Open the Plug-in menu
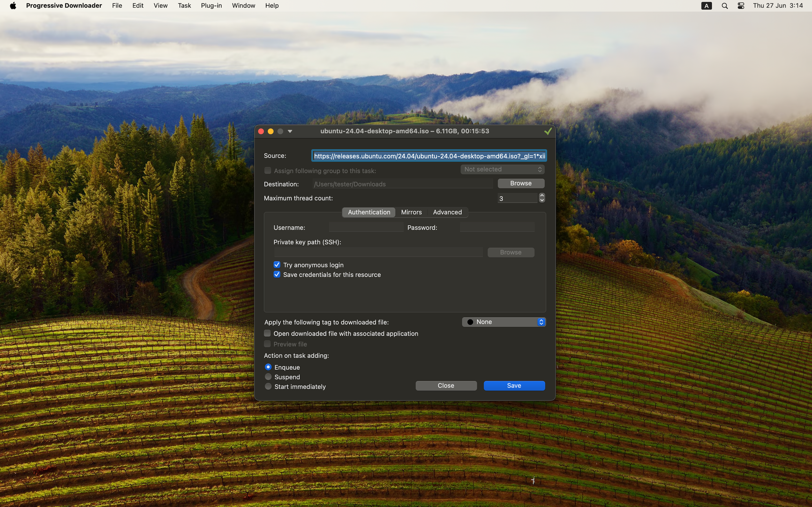The width and height of the screenshot is (812, 507). point(211,6)
